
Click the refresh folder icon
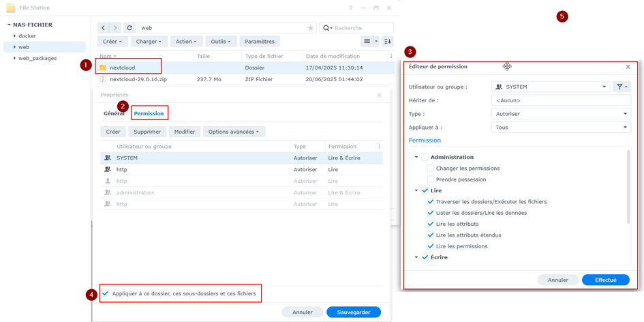pos(129,28)
